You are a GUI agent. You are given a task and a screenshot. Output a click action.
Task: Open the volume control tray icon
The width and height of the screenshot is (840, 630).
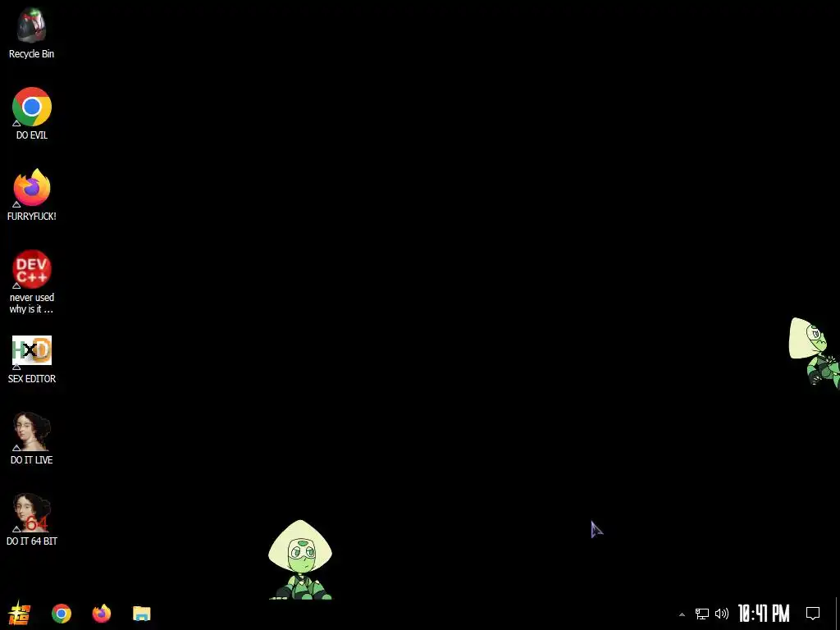722,614
